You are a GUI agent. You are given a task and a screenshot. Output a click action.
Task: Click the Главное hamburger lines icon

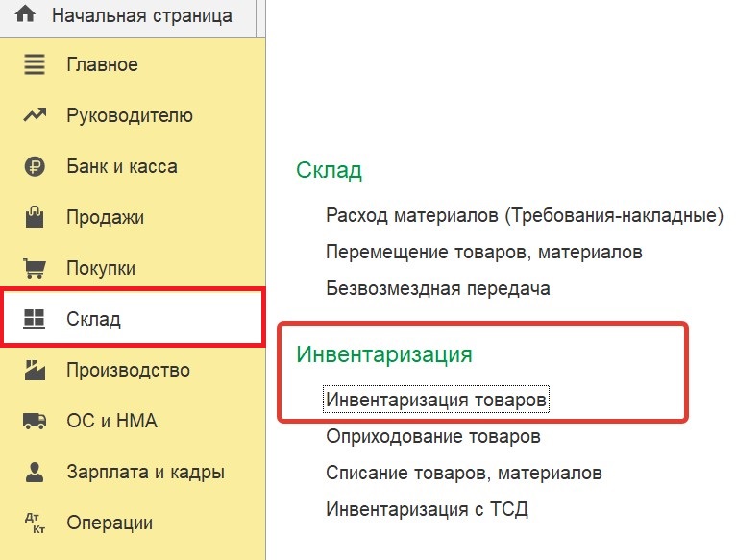pyautogui.click(x=35, y=64)
